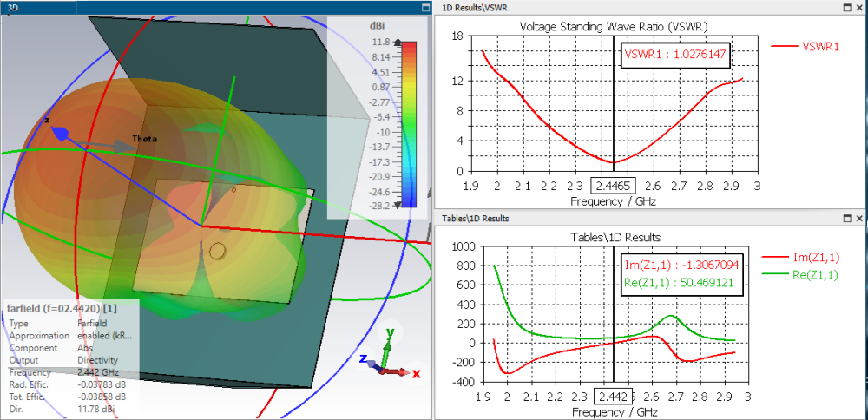Click the Dir. value 11.78 dBi

tap(96, 409)
